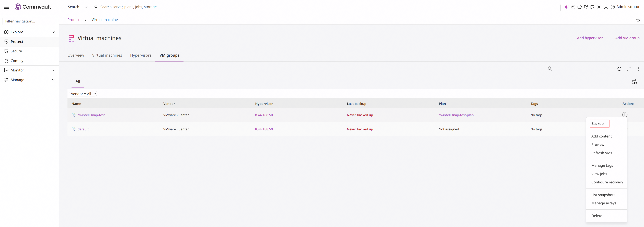Click the table search magnifier icon
The image size is (644, 227).
coord(550,68)
